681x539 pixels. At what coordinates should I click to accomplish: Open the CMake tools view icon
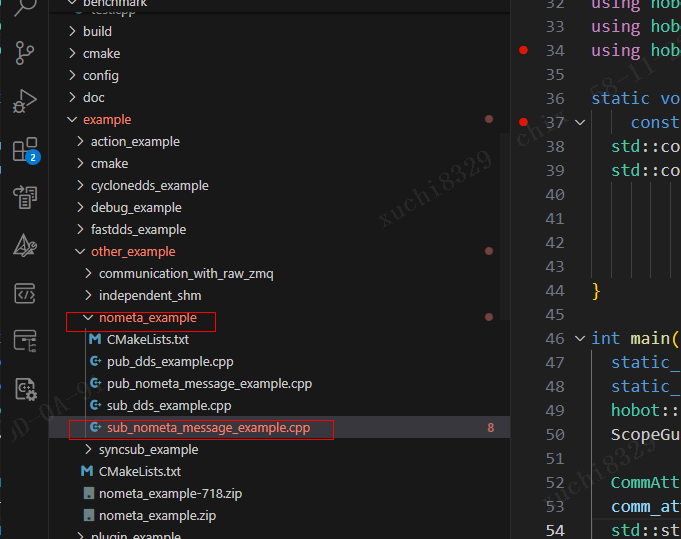(25, 245)
